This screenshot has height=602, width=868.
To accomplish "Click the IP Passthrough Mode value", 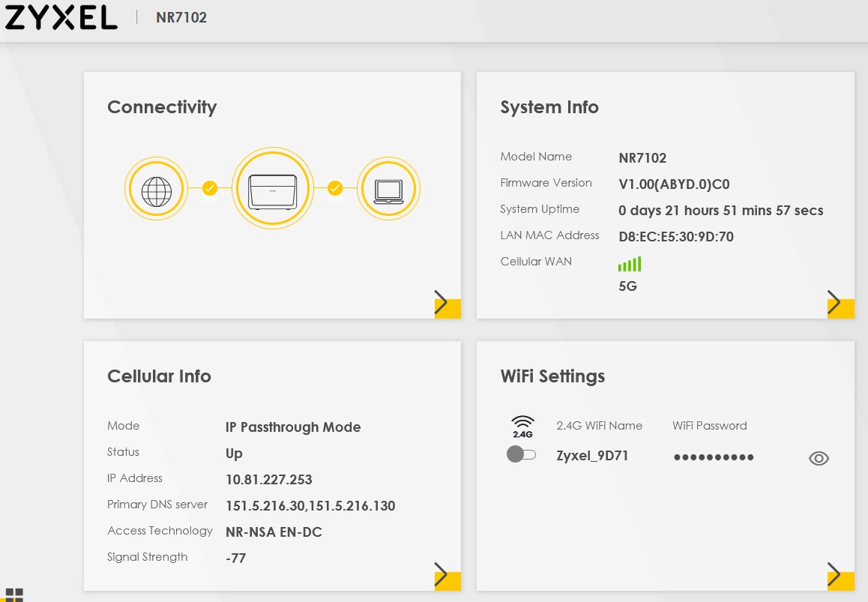I will (293, 427).
